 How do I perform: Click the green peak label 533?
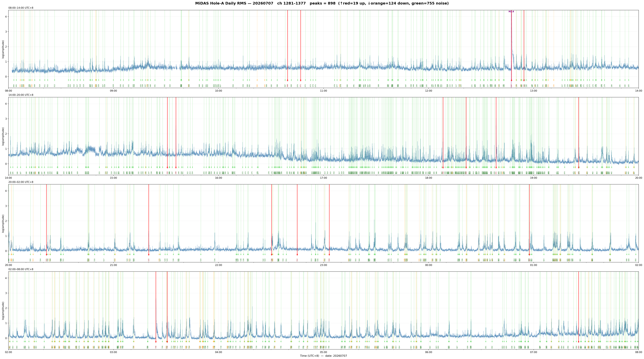pyautogui.click(x=201, y=260)
